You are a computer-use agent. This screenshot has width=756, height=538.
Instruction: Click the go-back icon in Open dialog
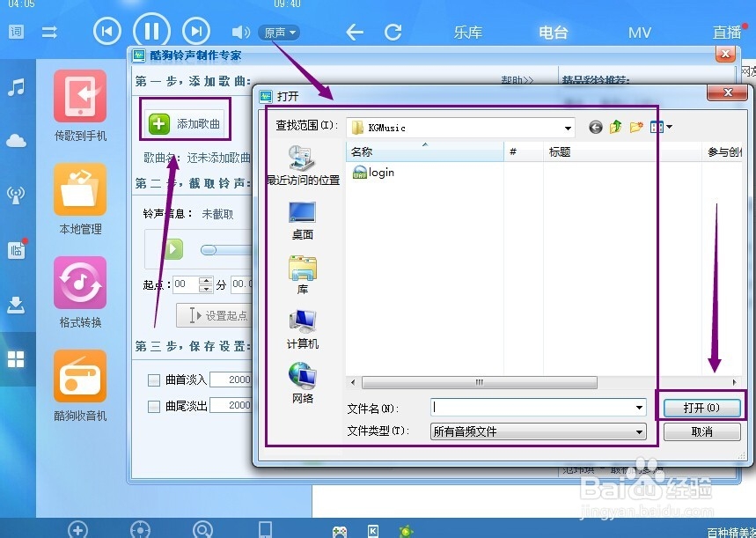click(596, 128)
